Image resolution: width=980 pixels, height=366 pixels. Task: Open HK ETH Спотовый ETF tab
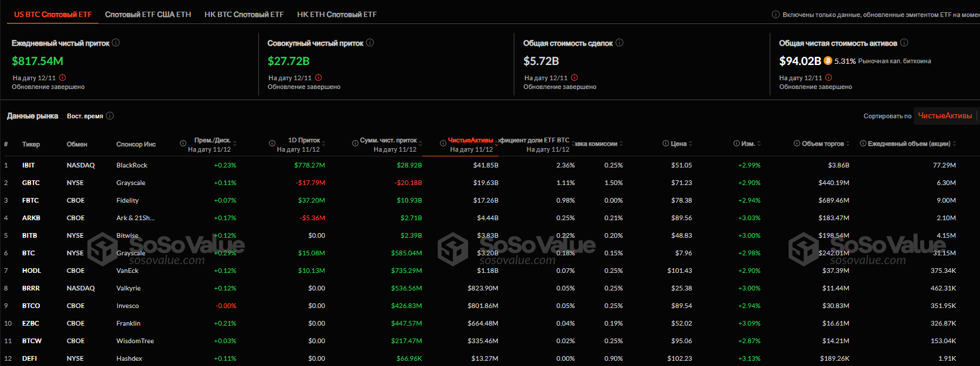pyautogui.click(x=337, y=14)
